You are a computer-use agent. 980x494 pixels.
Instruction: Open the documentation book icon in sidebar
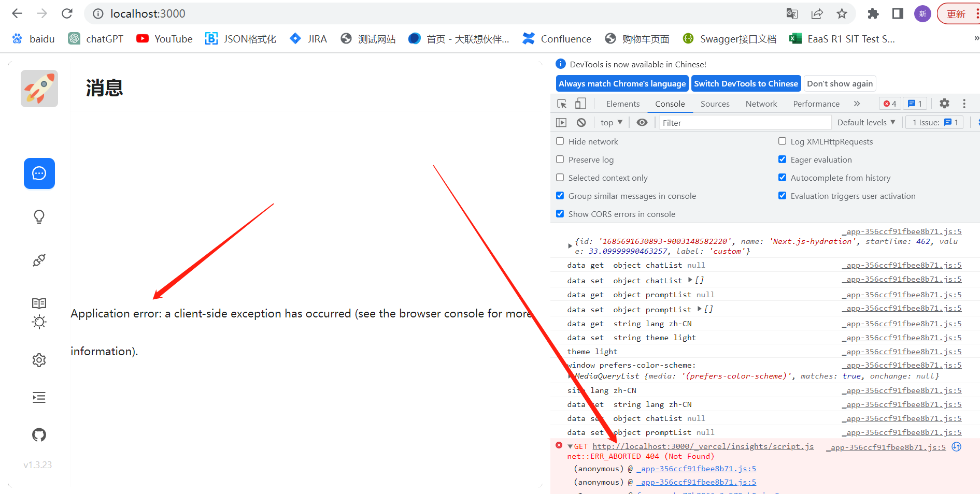point(39,303)
